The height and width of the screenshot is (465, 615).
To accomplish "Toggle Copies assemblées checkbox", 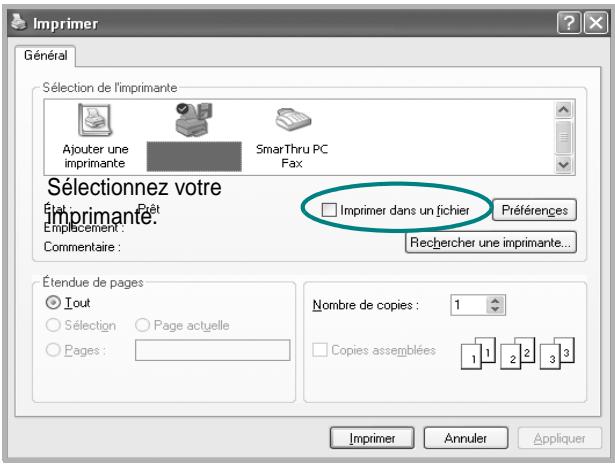I will pos(320,350).
